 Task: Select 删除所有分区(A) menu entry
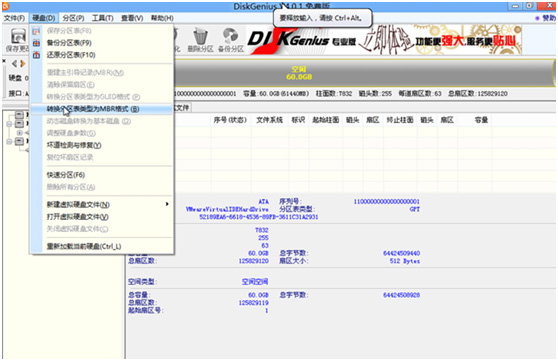pos(101,187)
